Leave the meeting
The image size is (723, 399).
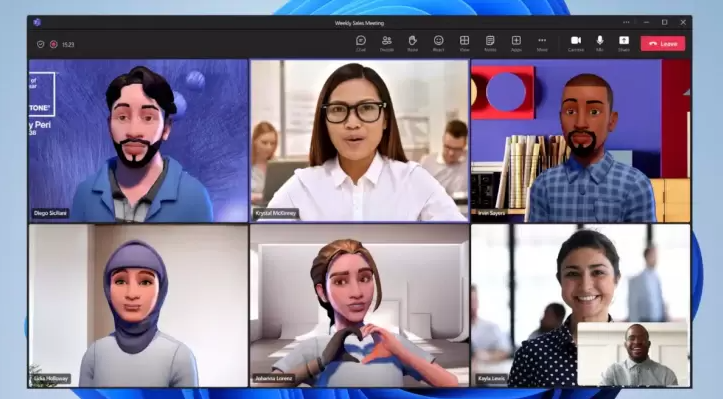[x=663, y=44]
